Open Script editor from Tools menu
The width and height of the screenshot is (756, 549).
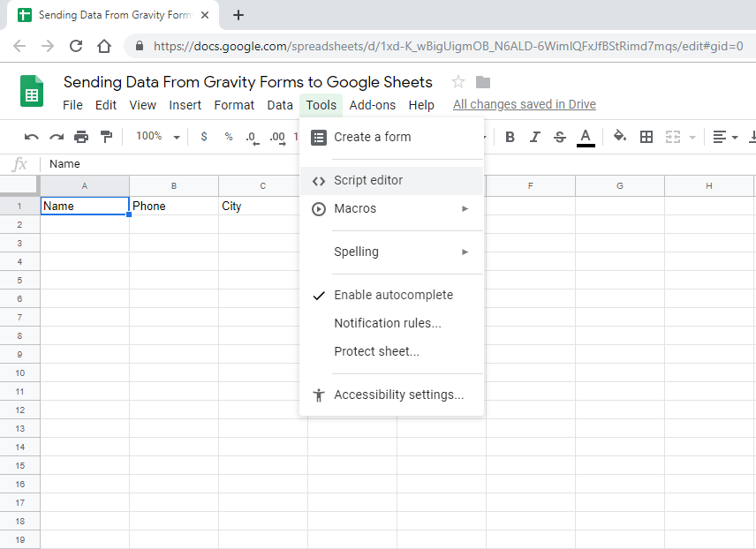coord(391,181)
